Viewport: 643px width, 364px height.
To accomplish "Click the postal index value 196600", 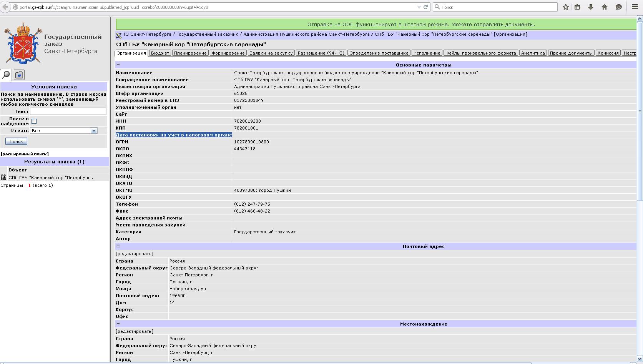I will [178, 296].
